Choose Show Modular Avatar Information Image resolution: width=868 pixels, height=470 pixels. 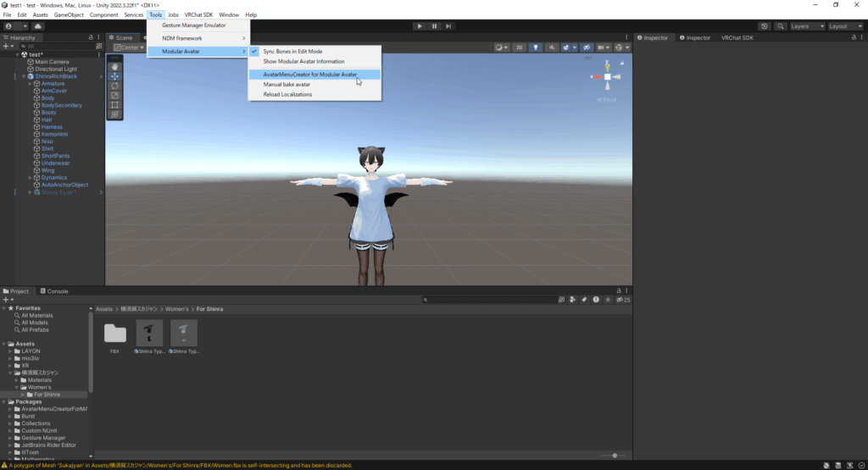pyautogui.click(x=314, y=61)
